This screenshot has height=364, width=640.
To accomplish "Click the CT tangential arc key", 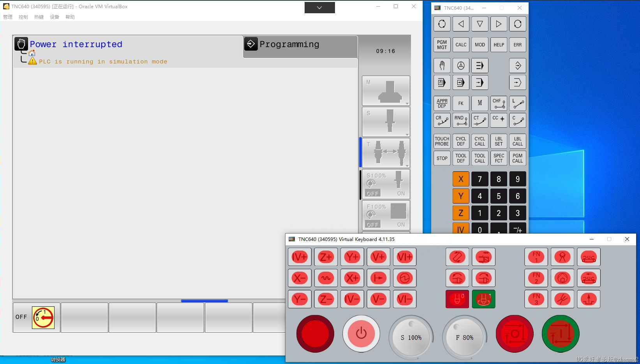I will click(x=480, y=120).
